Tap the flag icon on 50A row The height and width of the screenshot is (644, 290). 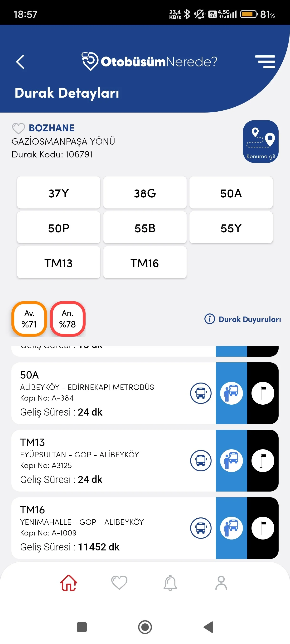(x=263, y=393)
